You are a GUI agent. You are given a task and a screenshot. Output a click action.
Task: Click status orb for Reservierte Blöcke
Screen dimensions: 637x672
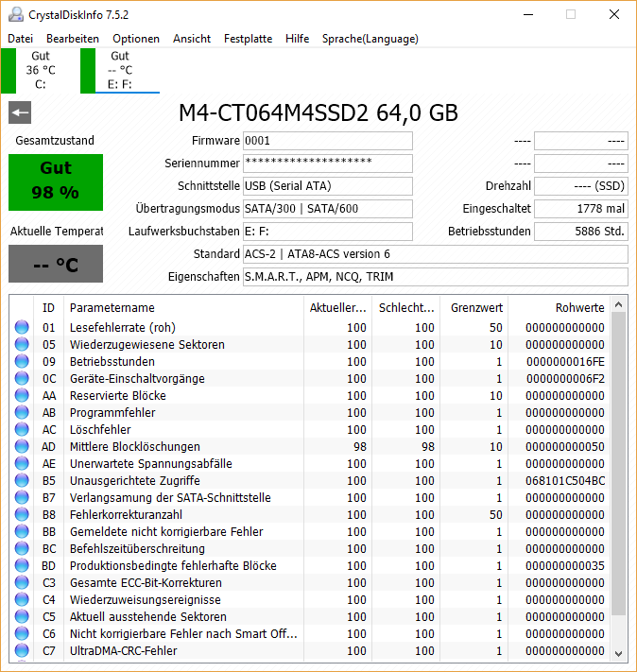[22, 396]
